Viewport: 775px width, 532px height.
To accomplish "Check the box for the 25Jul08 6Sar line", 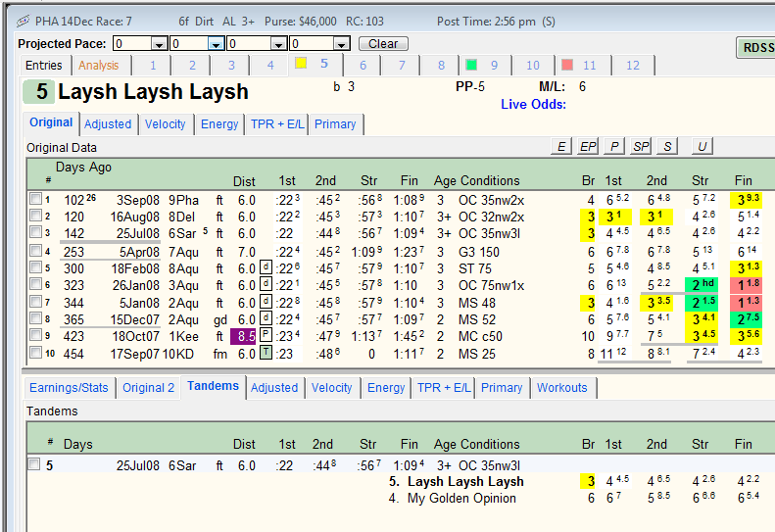I will (x=35, y=232).
